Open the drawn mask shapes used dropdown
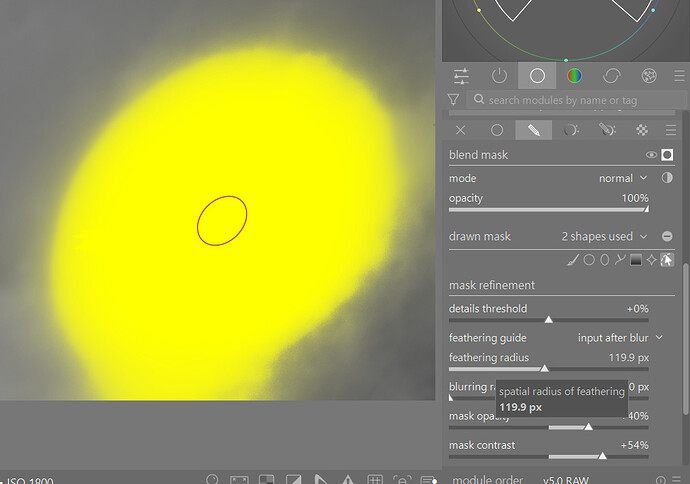Viewport: 690px width, 484px height. pyautogui.click(x=604, y=236)
